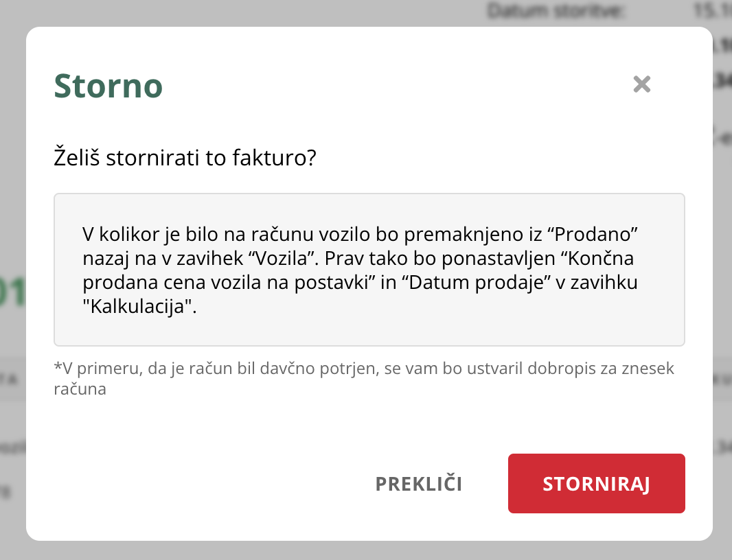
Task: Click the blurred green number left of dialog
Action: pyautogui.click(x=12, y=293)
